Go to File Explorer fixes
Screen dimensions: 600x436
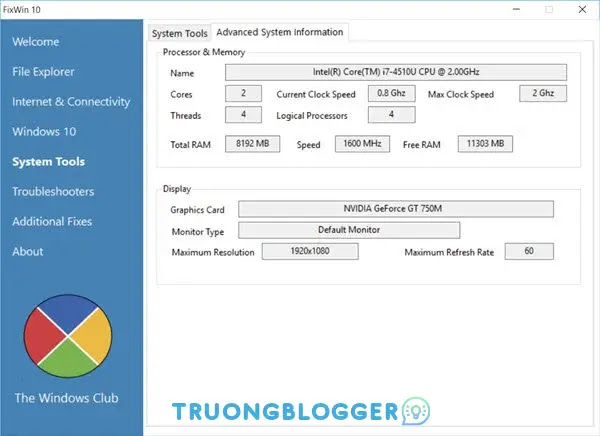(x=43, y=72)
